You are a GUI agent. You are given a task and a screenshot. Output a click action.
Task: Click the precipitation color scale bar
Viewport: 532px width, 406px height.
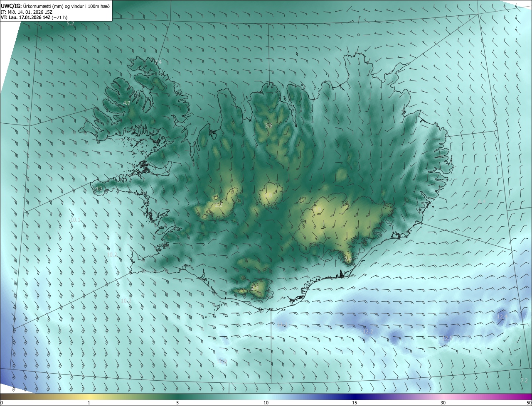[266, 397]
